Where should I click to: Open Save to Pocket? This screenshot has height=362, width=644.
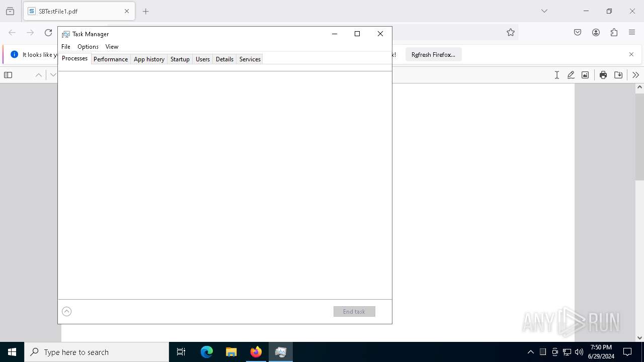578,33
